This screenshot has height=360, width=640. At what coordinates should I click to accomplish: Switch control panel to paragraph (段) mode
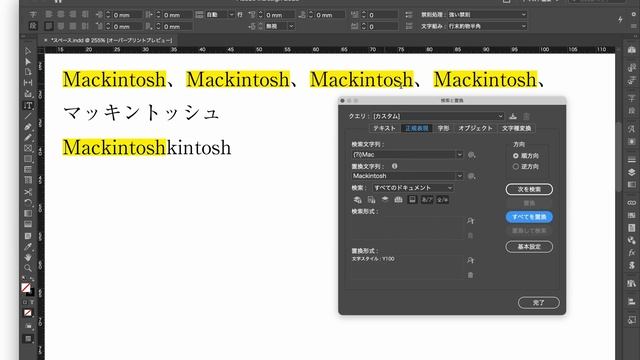(33, 26)
